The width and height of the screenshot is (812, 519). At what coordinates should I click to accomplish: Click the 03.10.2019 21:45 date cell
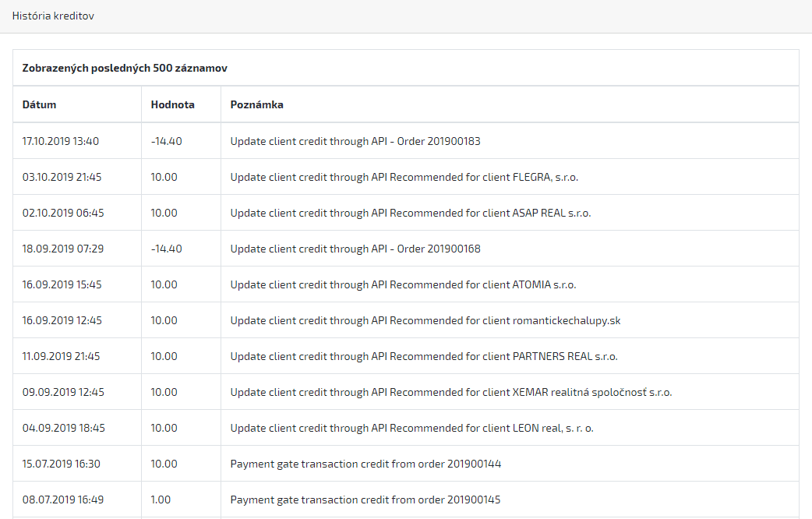point(62,177)
